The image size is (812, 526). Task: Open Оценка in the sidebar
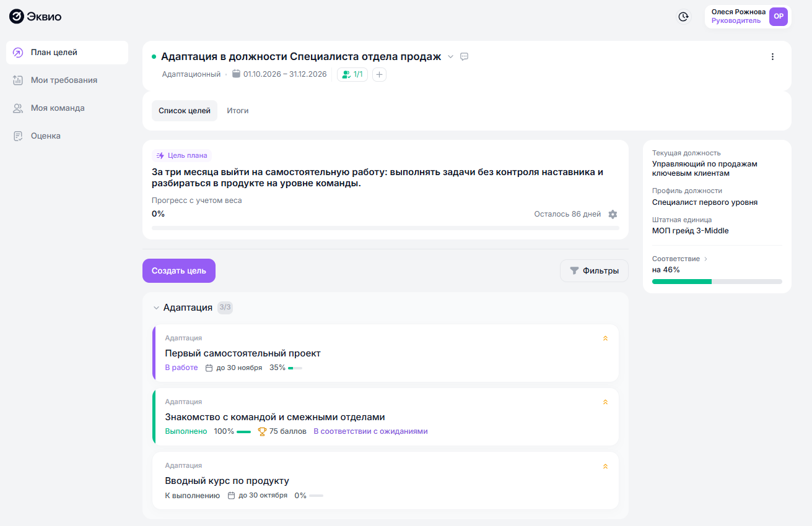pos(67,136)
